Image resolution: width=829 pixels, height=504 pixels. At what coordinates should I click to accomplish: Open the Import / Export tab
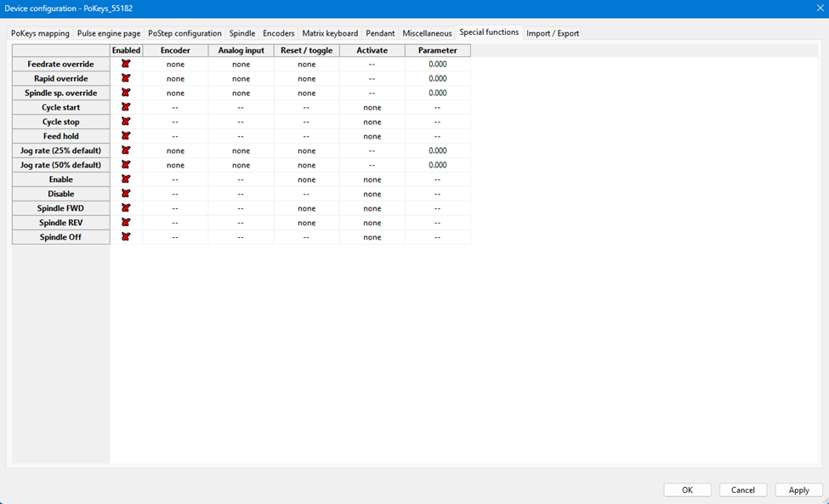pyautogui.click(x=553, y=33)
